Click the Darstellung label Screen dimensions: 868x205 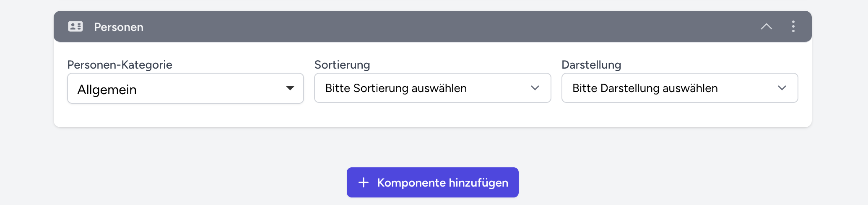click(x=591, y=65)
